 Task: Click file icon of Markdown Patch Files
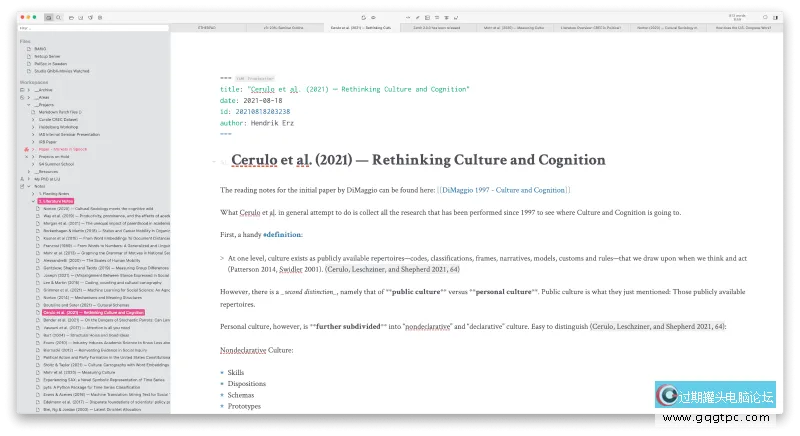coord(33,112)
